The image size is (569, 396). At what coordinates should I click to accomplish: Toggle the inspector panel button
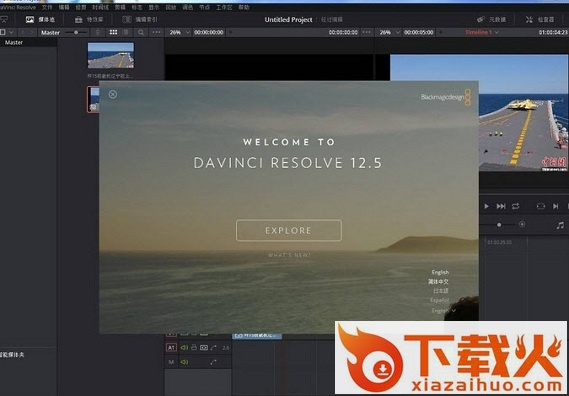click(540, 20)
